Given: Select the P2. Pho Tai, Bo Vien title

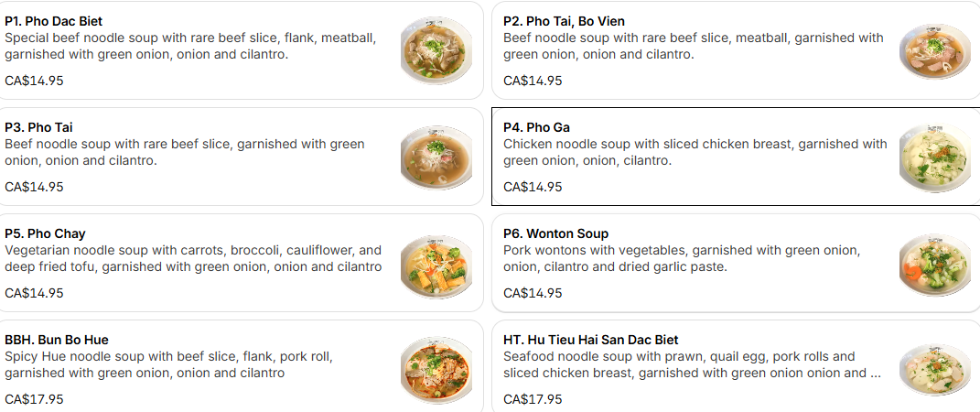Looking at the screenshot, I should (x=564, y=21).
